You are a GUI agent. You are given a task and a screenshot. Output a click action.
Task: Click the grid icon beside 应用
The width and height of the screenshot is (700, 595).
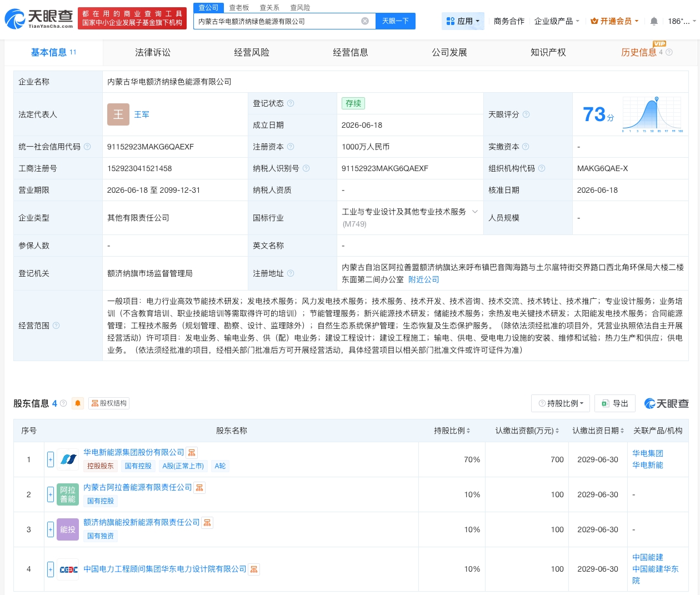pyautogui.click(x=451, y=21)
